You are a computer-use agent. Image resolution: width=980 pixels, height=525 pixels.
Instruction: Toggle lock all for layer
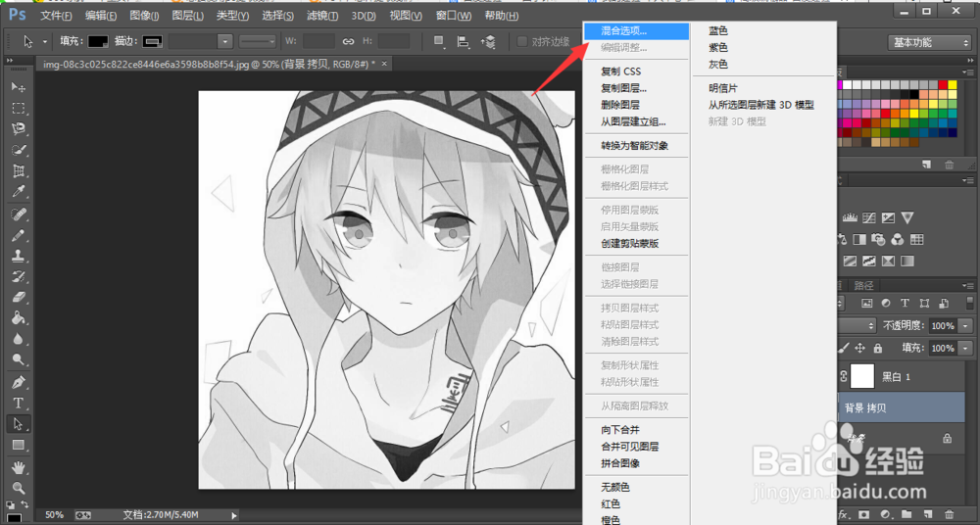point(877,348)
